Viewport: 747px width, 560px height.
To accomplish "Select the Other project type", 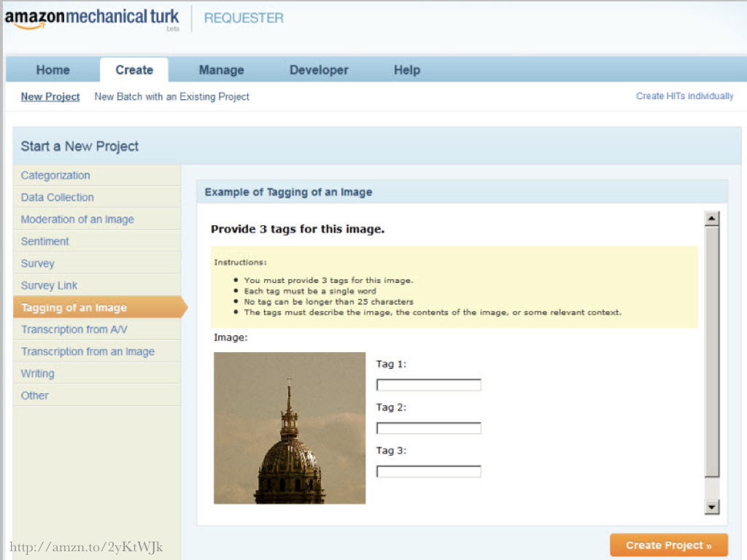I will point(97,395).
